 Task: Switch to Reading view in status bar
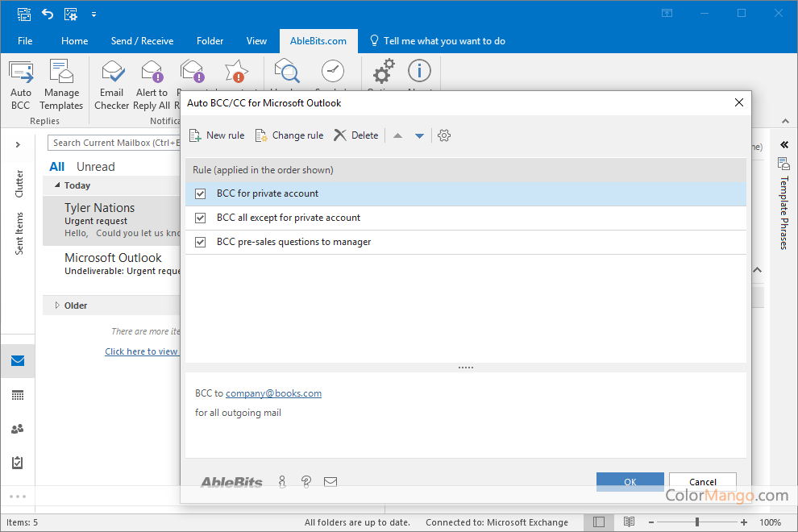(629, 522)
